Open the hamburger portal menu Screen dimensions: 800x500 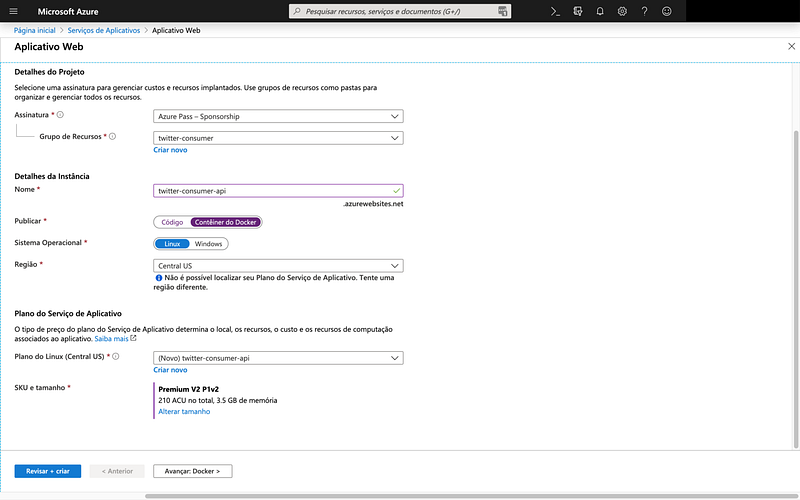(x=13, y=11)
